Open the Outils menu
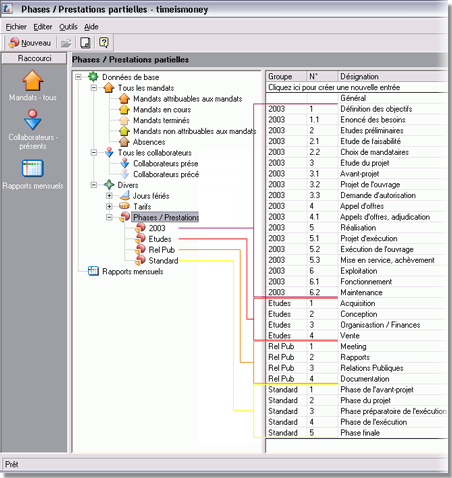The height and width of the screenshot is (478, 452). click(68, 27)
